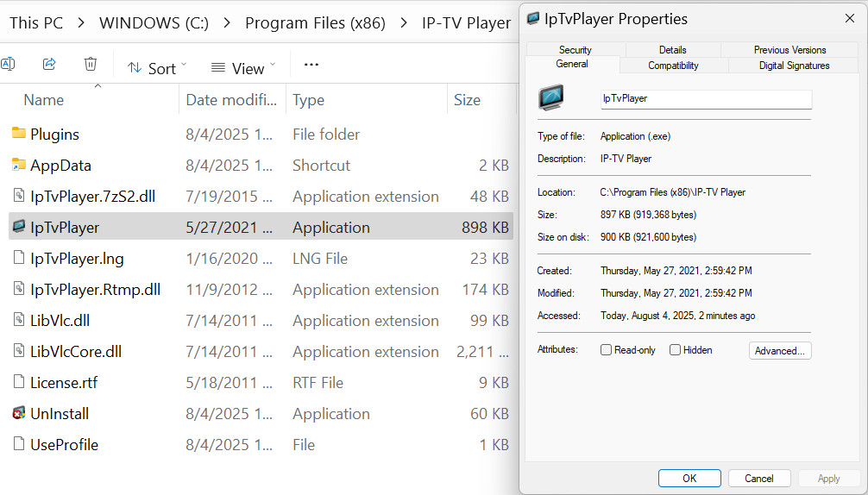The width and height of the screenshot is (868, 495).
Task: Select the LibVlcCore.dll file icon
Action: click(19, 350)
